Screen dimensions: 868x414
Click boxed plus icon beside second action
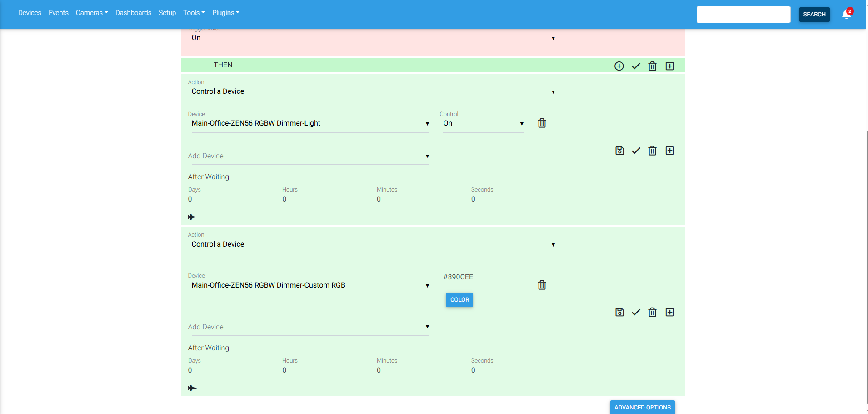tap(670, 312)
